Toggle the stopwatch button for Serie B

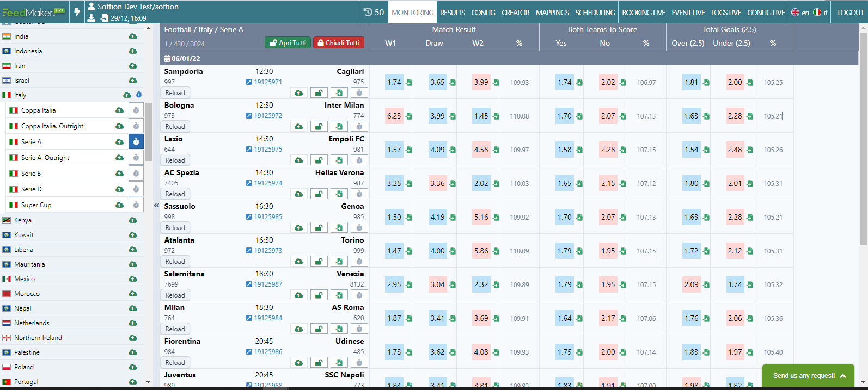(x=136, y=174)
